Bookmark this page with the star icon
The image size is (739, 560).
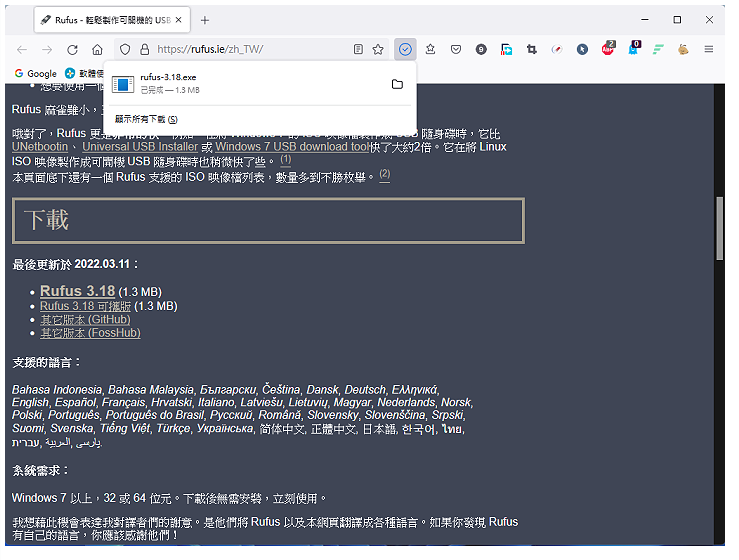(x=378, y=49)
